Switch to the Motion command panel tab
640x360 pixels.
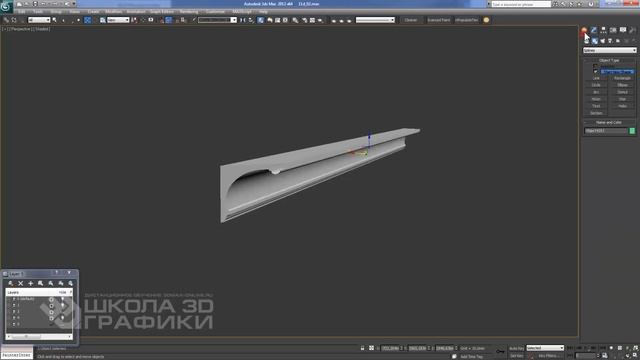point(613,30)
